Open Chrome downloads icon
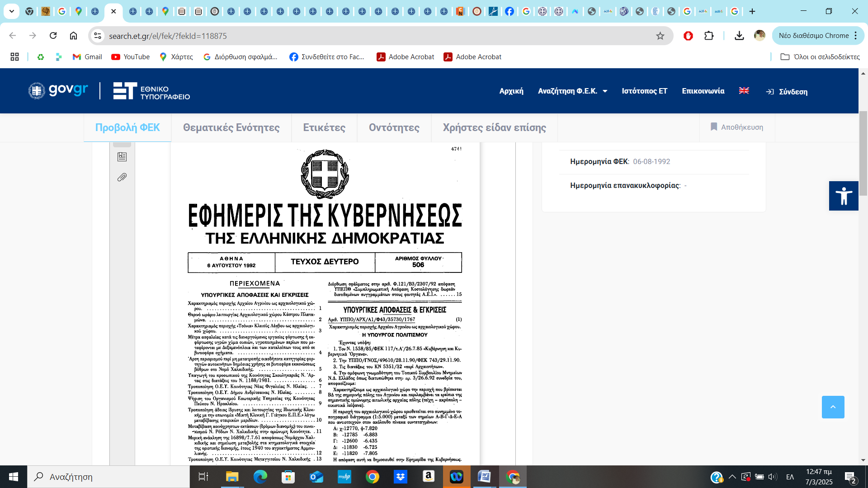868x488 pixels. tap(739, 36)
